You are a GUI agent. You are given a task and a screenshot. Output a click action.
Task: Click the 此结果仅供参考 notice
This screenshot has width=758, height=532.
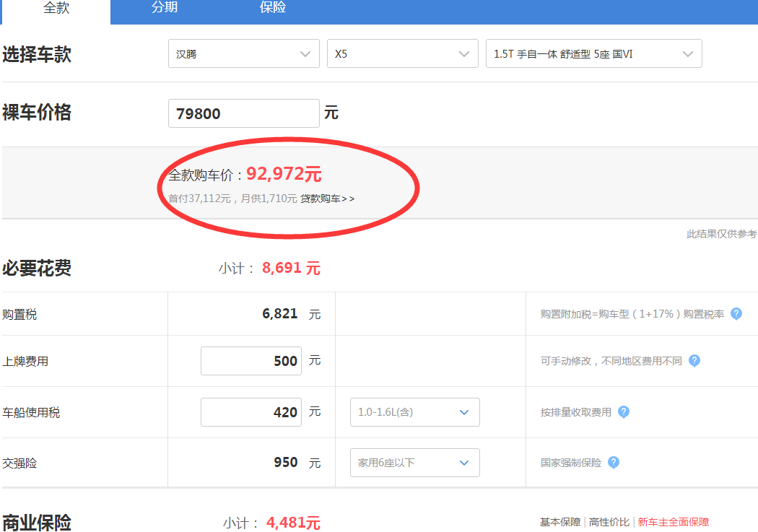tap(722, 234)
